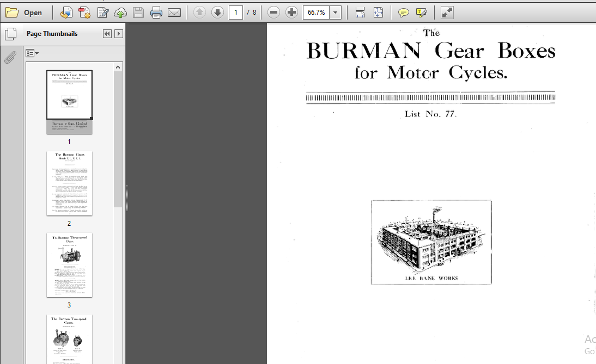
Task: Select the Burman Two-speed Gears thumbnail
Action: (70, 339)
